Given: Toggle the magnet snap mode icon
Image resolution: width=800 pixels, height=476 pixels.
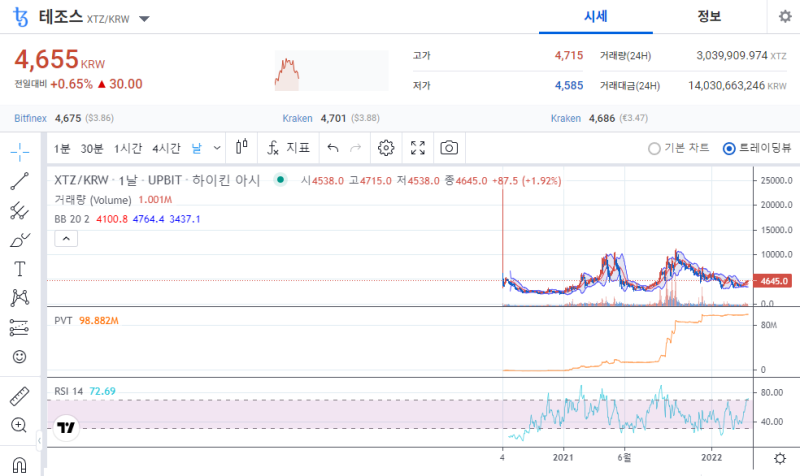Looking at the screenshot, I should pos(19,465).
